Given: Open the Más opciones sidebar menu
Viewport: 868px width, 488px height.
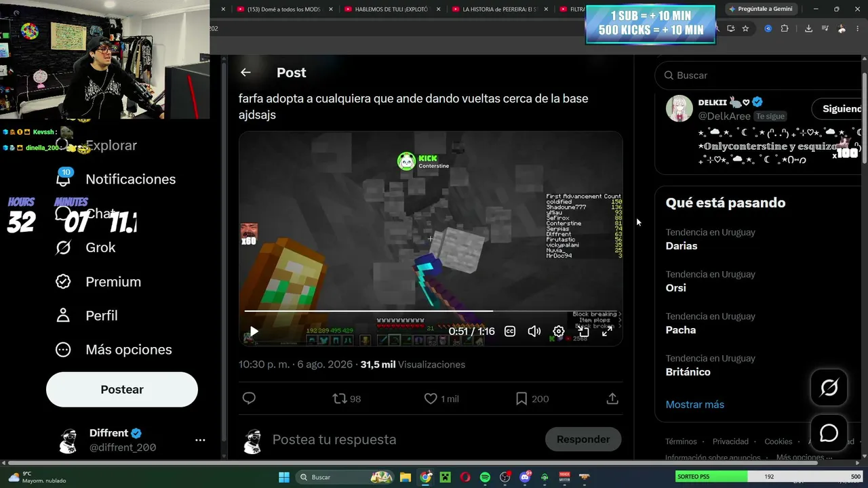Looking at the screenshot, I should pos(114,349).
